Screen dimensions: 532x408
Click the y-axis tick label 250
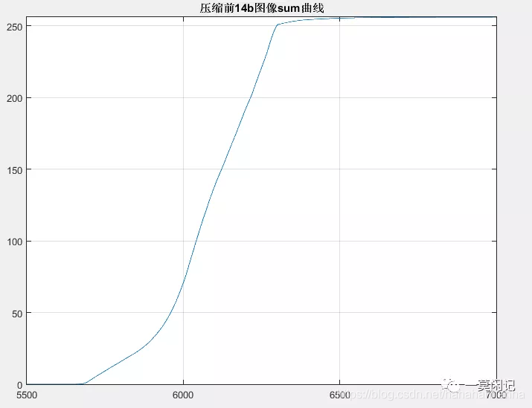click(15, 27)
